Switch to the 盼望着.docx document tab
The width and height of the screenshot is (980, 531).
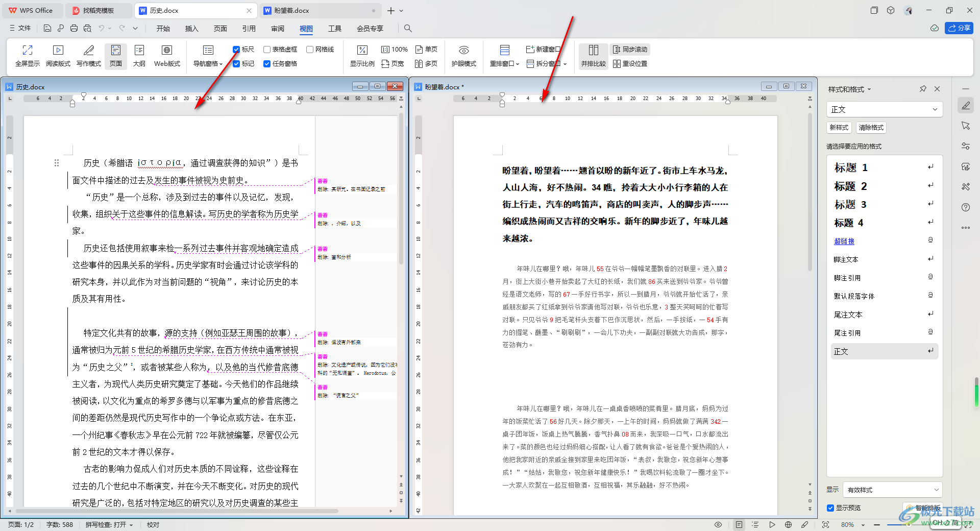point(321,10)
